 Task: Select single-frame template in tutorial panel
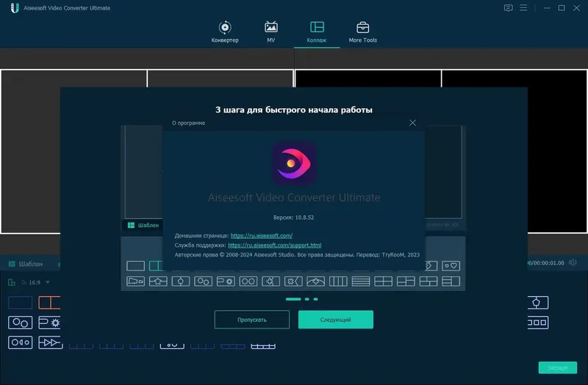coord(135,266)
